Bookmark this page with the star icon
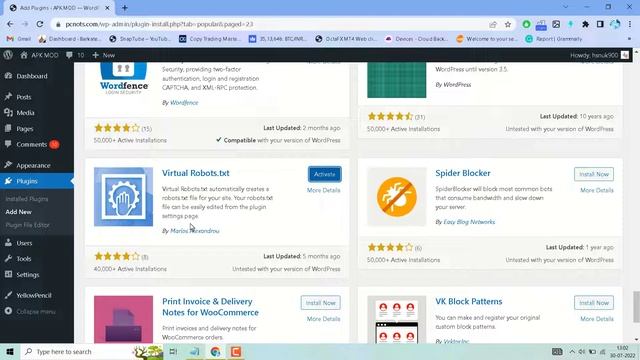Screen dimensions: 640x360 pos(507,24)
